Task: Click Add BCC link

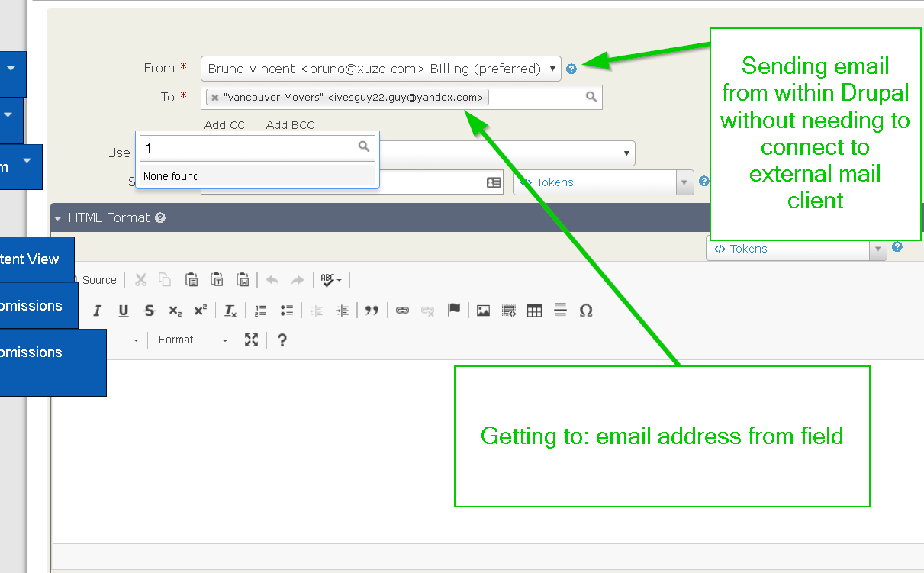Action: coord(290,125)
